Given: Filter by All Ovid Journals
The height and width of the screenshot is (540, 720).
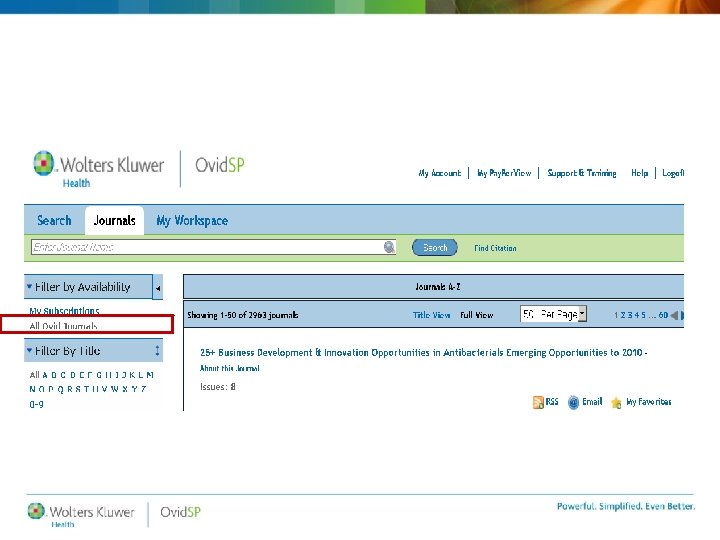Looking at the screenshot, I should click(63, 326).
